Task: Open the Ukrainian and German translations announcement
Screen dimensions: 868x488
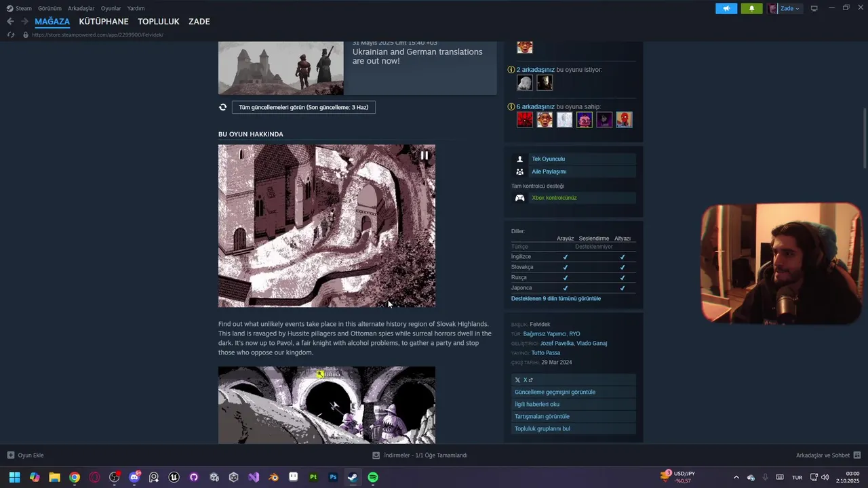Action: click(x=357, y=68)
